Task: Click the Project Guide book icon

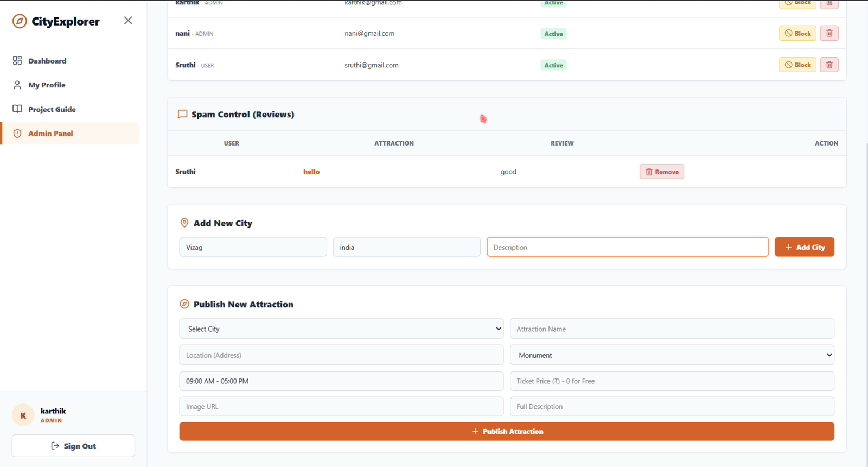Action: [x=17, y=109]
